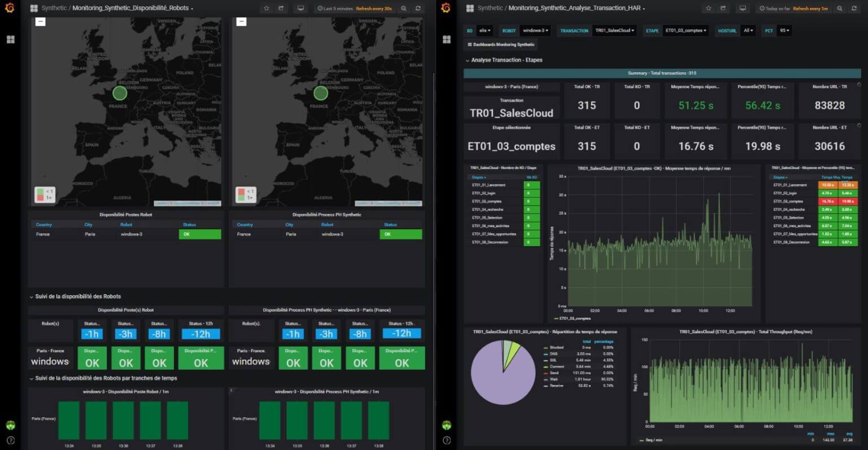Open the Dashboards Monitoring Synthetic links menu
The height and width of the screenshot is (450, 868).
pyautogui.click(x=501, y=45)
